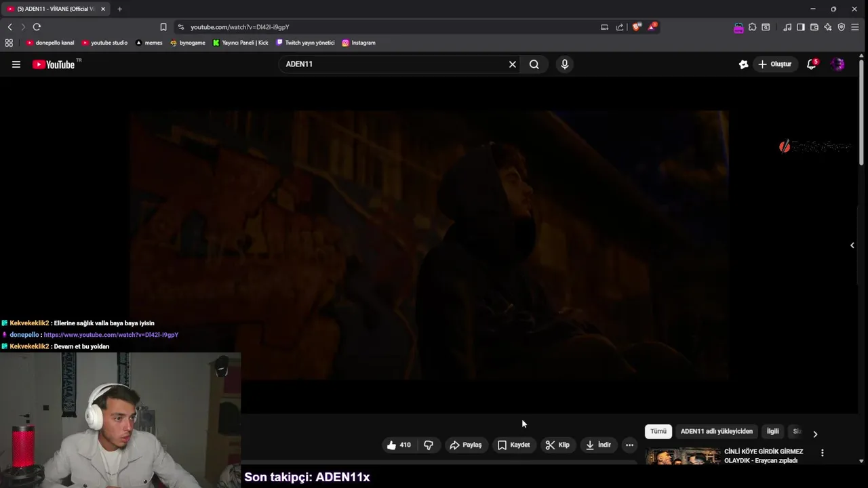Click the tab search icon in toolbar
The width and height of the screenshot is (868, 488).
tap(766, 27)
